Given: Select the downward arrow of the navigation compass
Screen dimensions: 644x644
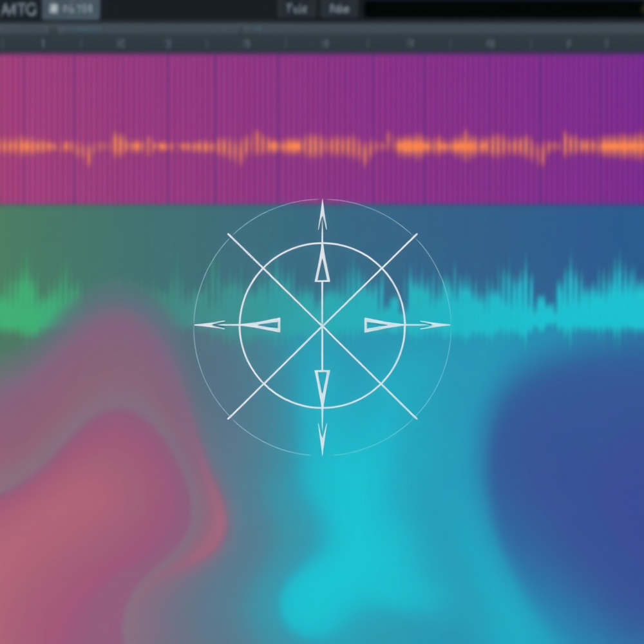Looking at the screenshot, I should click(322, 383).
